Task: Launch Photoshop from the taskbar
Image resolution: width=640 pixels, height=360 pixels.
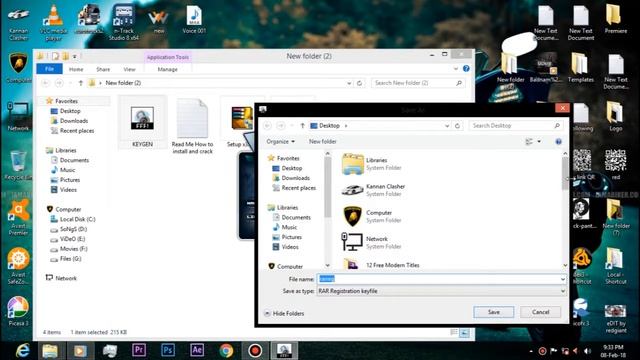Action: (x=168, y=351)
